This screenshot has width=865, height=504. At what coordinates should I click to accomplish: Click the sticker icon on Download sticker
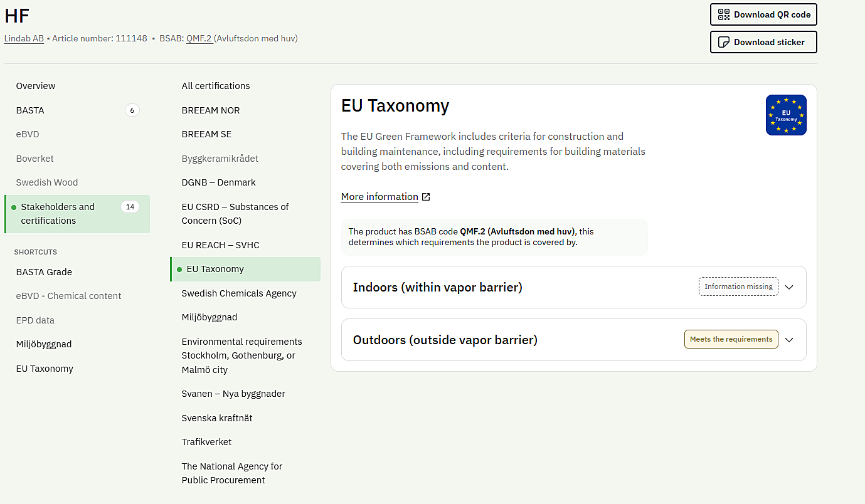pos(724,42)
